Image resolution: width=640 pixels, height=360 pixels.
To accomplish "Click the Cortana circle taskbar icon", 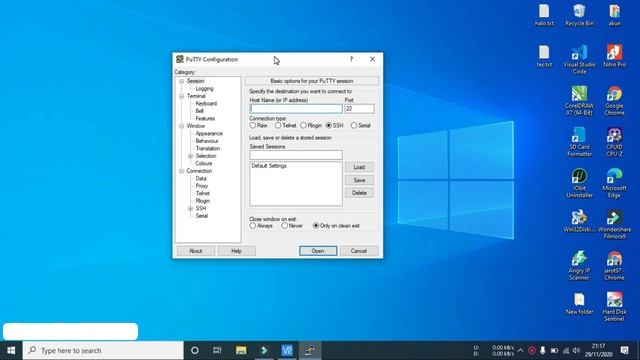I will [x=195, y=350].
